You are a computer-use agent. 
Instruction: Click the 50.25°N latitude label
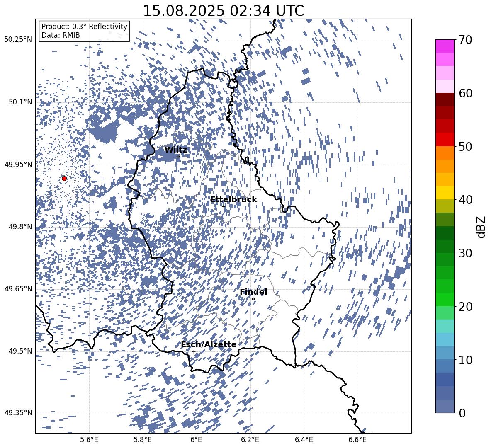click(x=18, y=39)
